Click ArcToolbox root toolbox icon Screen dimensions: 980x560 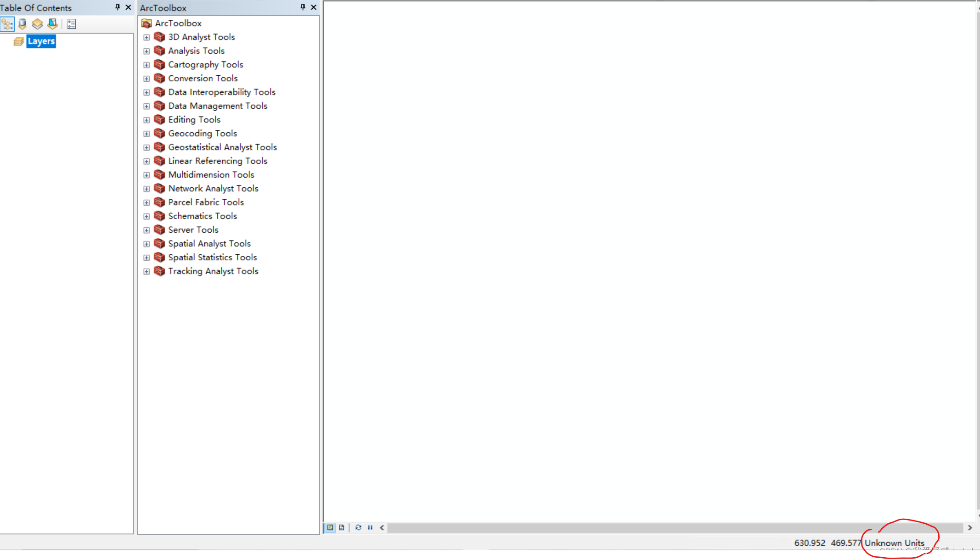pos(146,23)
